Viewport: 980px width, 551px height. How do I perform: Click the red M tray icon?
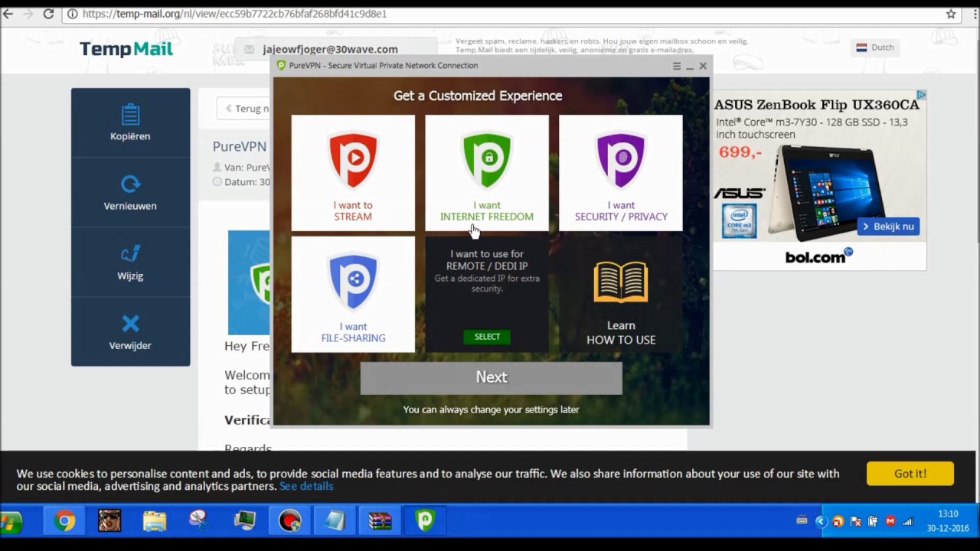point(890,522)
